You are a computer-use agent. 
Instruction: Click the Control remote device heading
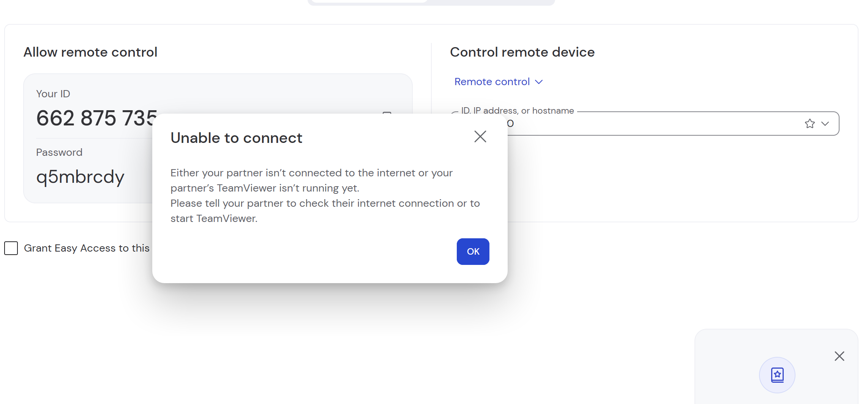click(x=522, y=52)
